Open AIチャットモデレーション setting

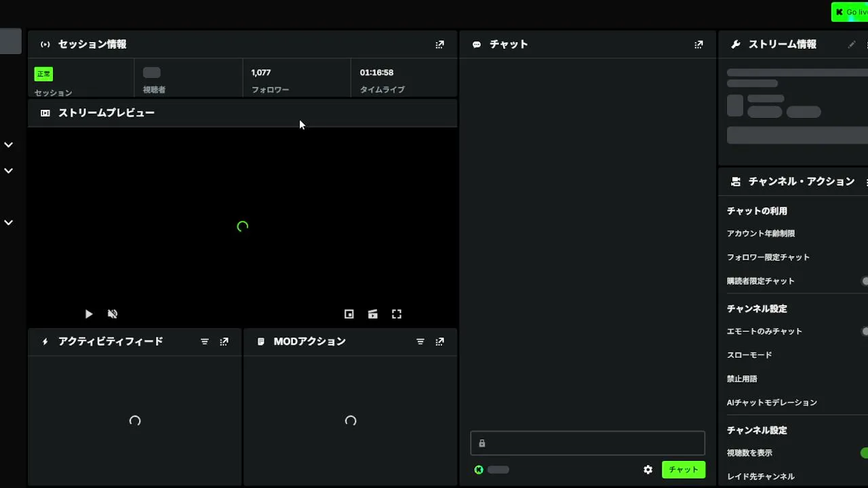tap(772, 403)
